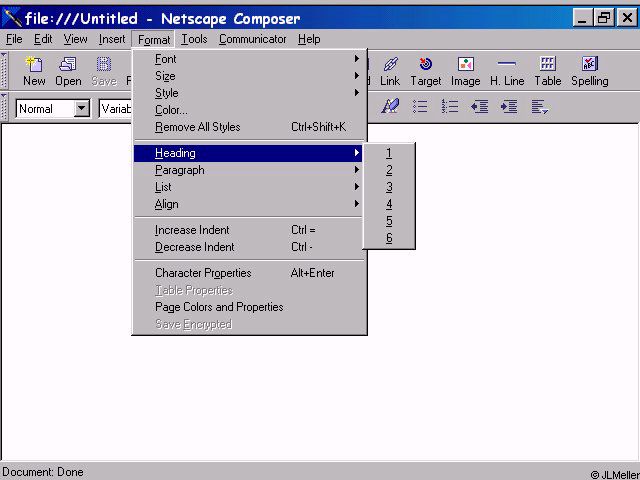Choose Increase Indent menu item
640x480 pixels.
(248, 230)
